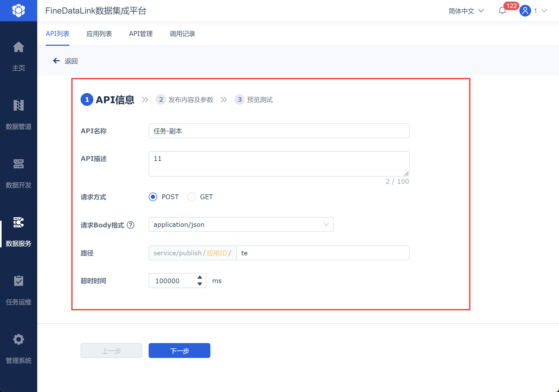Open the 简体中文 language dropdown
Image resolution: width=559 pixels, height=392 pixels.
[x=466, y=11]
